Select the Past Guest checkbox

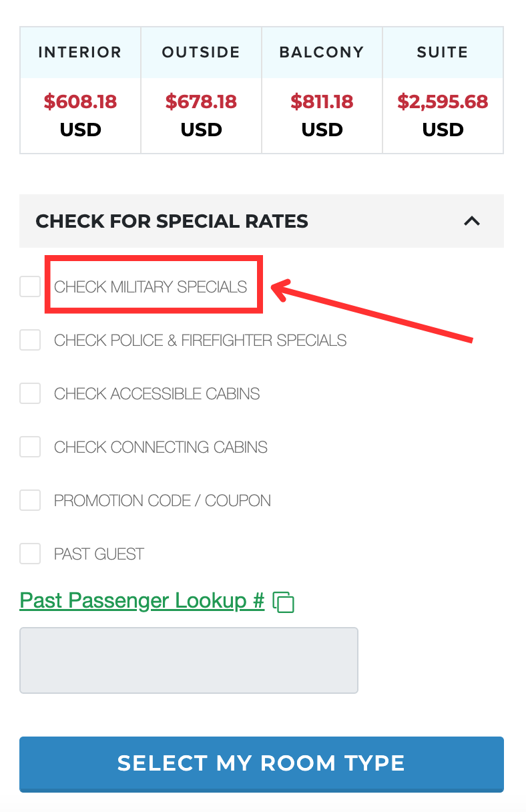click(x=30, y=554)
